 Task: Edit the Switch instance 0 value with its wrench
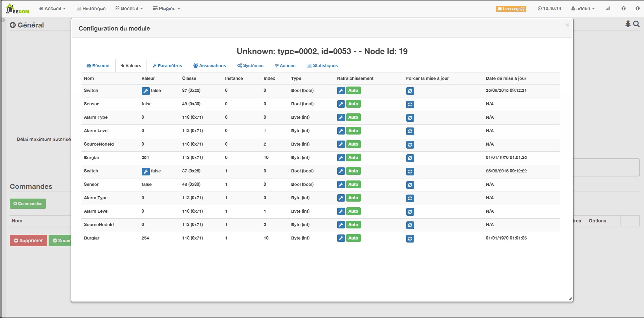pos(145,91)
